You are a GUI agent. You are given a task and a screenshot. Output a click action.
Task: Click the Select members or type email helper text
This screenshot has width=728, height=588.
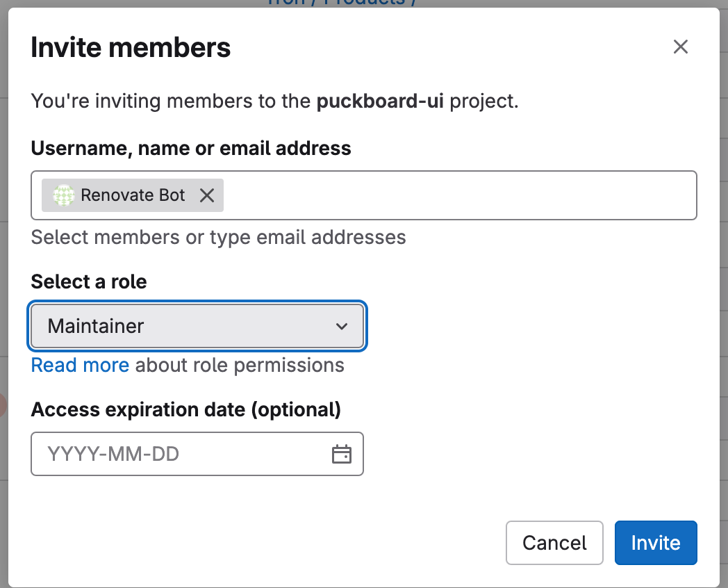218,237
